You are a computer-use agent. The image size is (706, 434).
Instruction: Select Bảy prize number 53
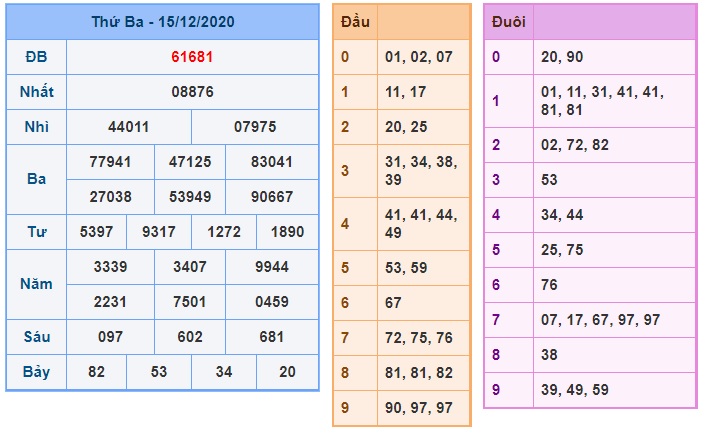159,372
